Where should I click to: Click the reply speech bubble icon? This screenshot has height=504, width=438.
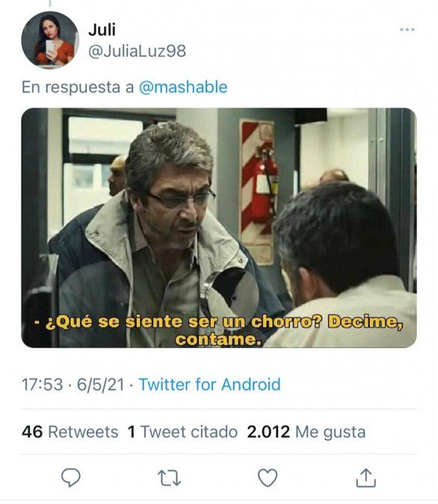point(71,478)
